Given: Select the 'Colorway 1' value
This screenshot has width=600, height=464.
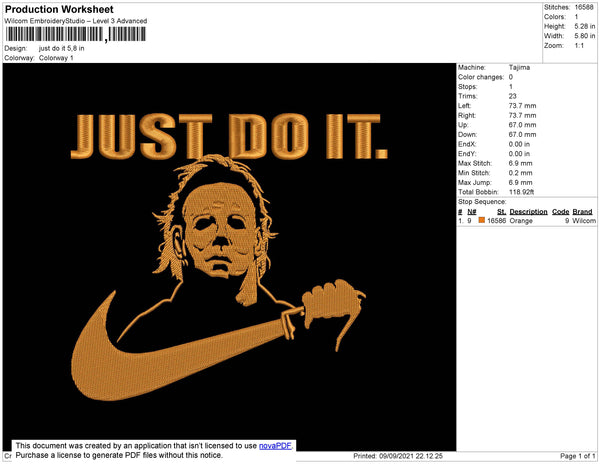Looking at the screenshot, I should tap(56, 58).
